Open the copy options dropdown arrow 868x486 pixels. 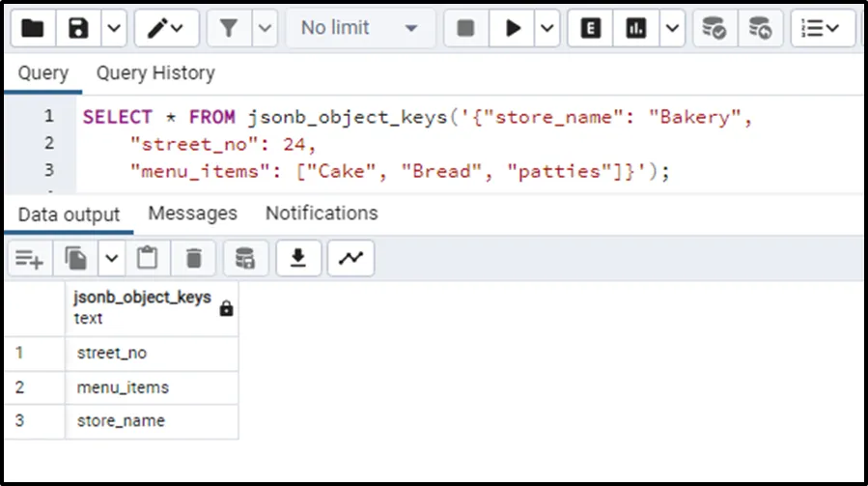[111, 258]
